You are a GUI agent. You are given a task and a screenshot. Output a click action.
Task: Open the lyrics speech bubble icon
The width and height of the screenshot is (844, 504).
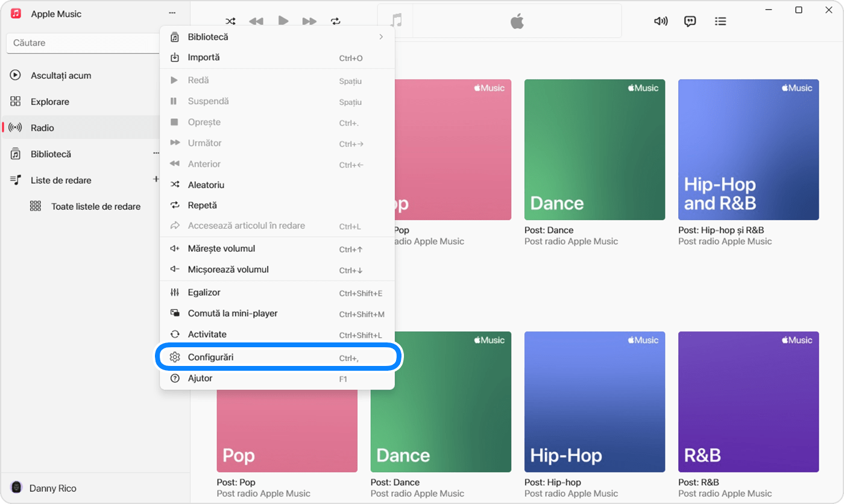pos(690,21)
